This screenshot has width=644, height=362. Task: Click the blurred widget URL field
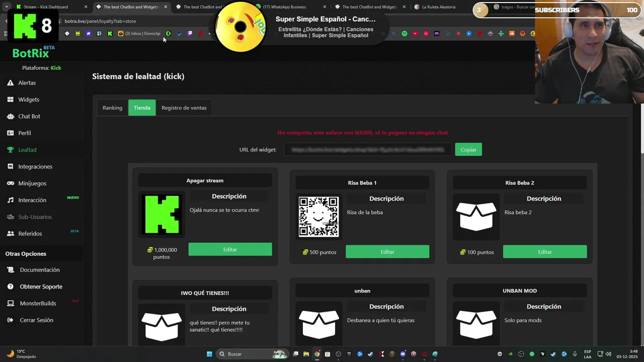[x=368, y=149]
